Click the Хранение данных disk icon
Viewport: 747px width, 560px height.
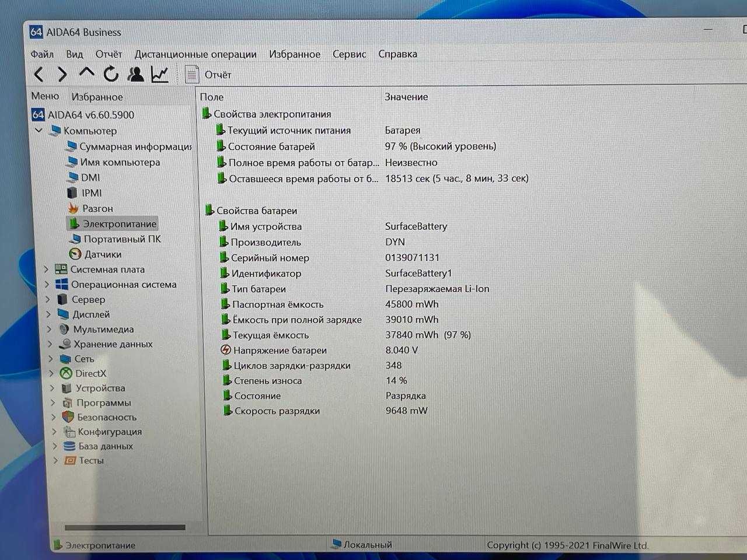[65, 344]
